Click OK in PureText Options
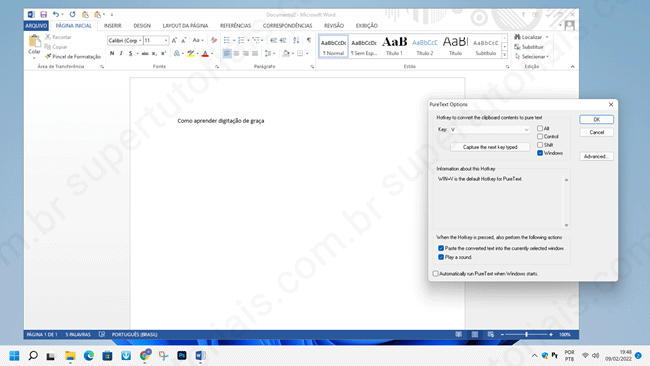 click(597, 119)
